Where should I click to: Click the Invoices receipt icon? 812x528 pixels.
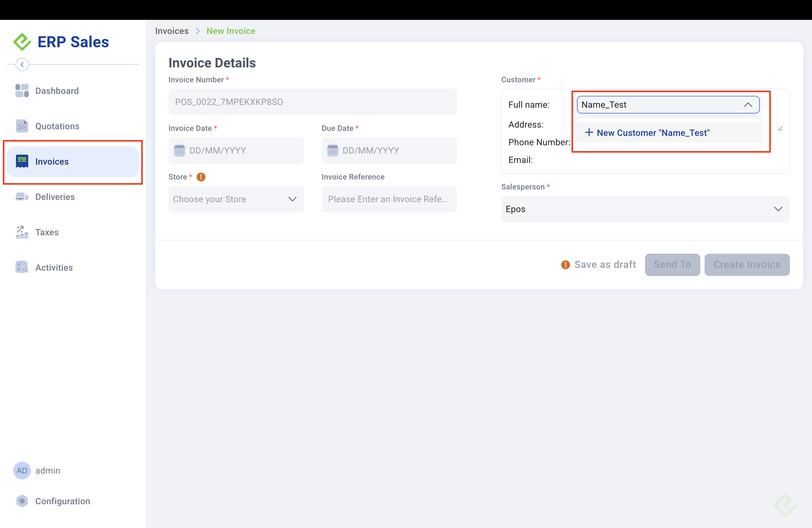[x=22, y=161]
